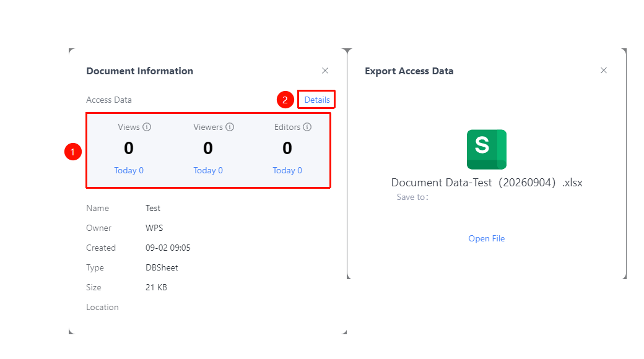The image size is (644, 359).
Task: Click the Location label
Action: click(102, 307)
